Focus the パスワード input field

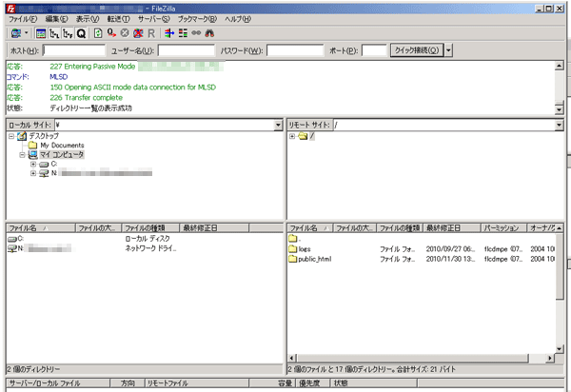[x=295, y=50]
